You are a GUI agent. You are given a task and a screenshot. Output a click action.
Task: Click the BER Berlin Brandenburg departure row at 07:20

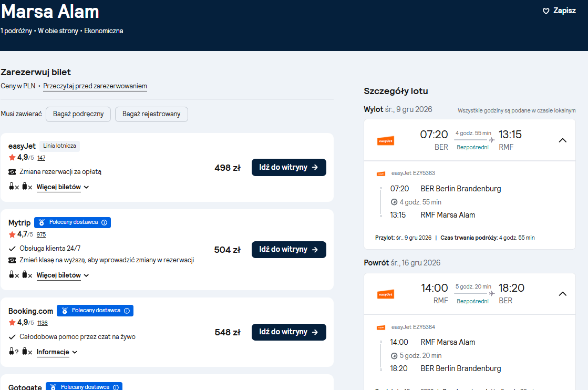point(446,189)
